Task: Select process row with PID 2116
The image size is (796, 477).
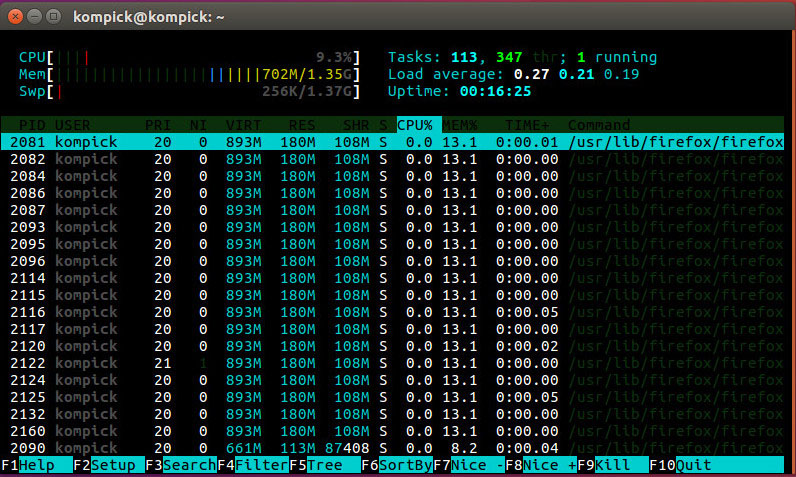Action: click(392, 312)
